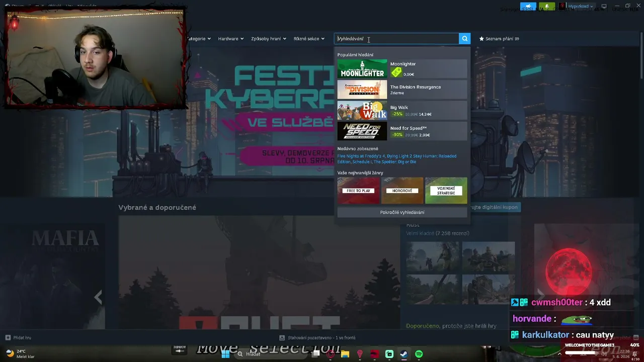
Task: Select the Moonlighter search suggestion
Action: click(x=402, y=69)
